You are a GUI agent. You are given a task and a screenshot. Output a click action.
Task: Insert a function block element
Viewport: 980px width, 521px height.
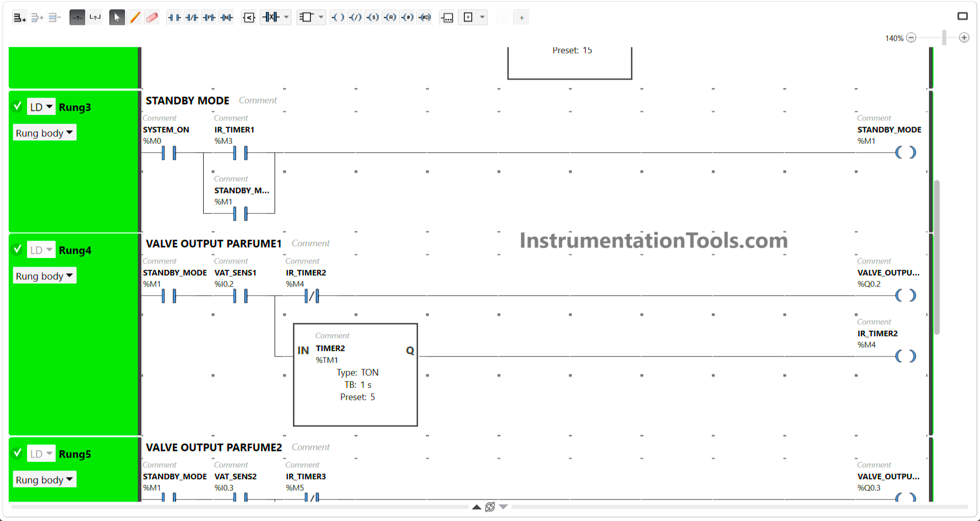tap(306, 18)
